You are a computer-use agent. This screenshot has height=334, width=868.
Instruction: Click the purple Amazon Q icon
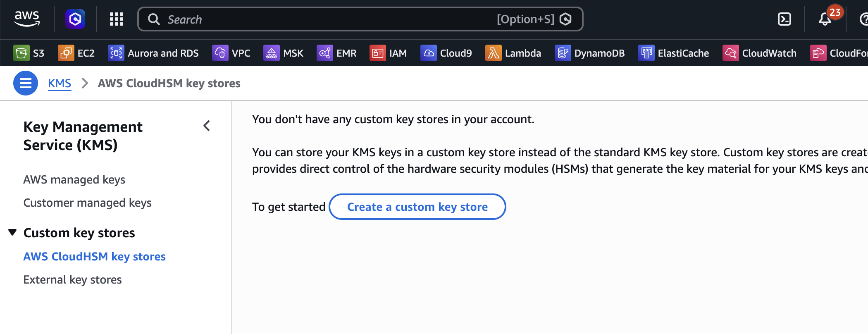75,19
